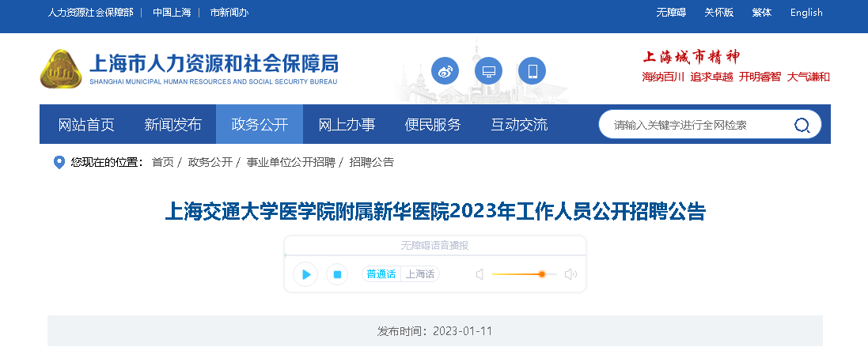
Task: Click the 无障碍语音播报 label
Action: click(434, 245)
